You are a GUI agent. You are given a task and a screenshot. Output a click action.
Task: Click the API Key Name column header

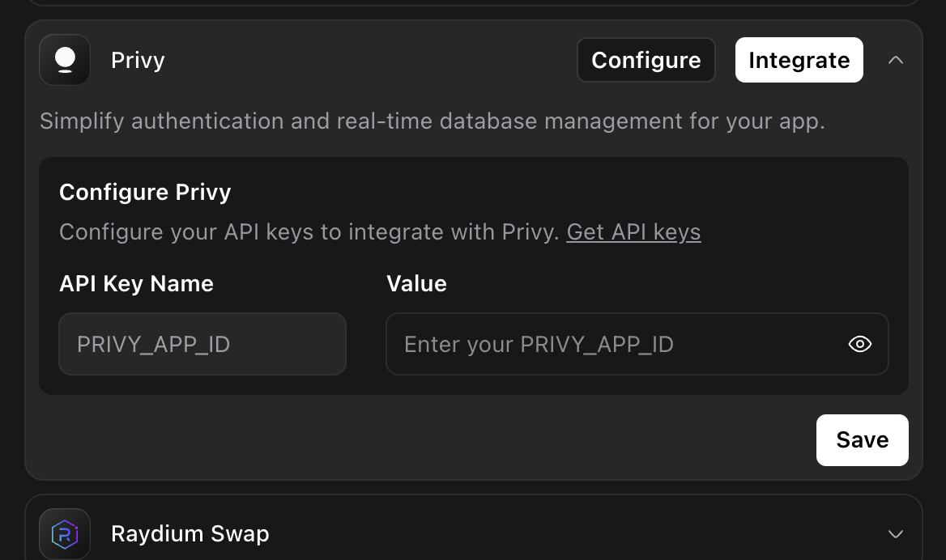point(136,283)
